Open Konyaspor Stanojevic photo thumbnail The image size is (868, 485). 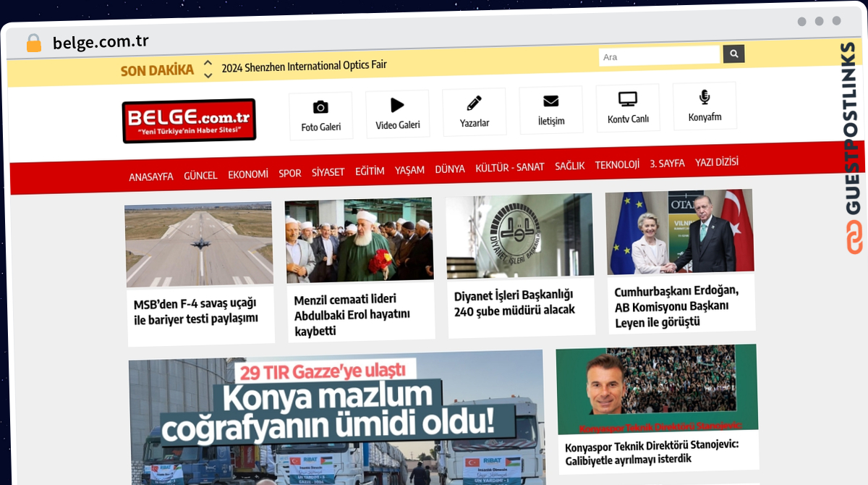click(657, 390)
